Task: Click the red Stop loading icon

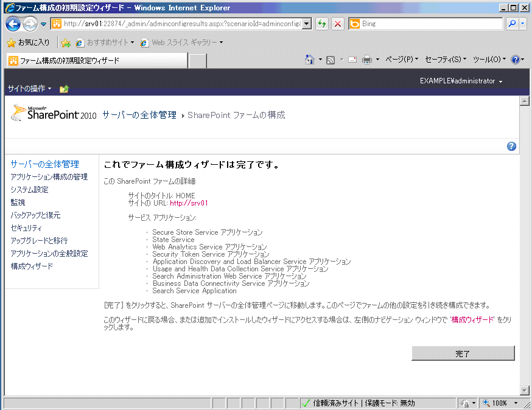Action: [338, 24]
